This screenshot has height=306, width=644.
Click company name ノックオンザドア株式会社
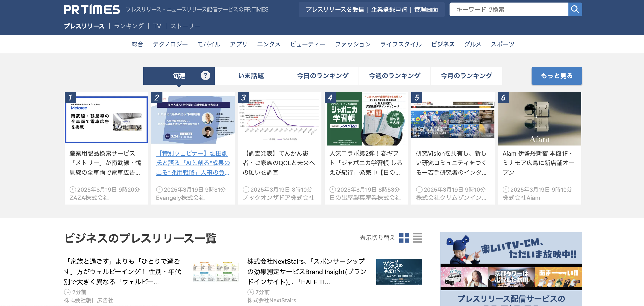coord(279,198)
